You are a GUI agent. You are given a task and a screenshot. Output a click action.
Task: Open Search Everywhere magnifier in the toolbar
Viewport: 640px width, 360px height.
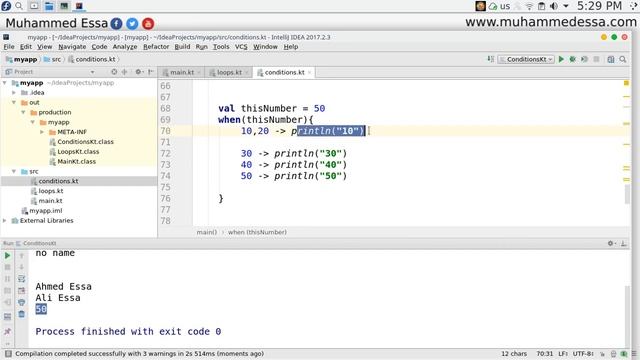coord(623,59)
